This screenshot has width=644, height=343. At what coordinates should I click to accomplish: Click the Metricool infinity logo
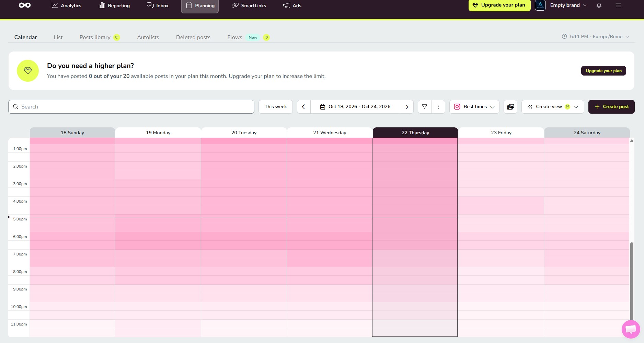tap(25, 5)
